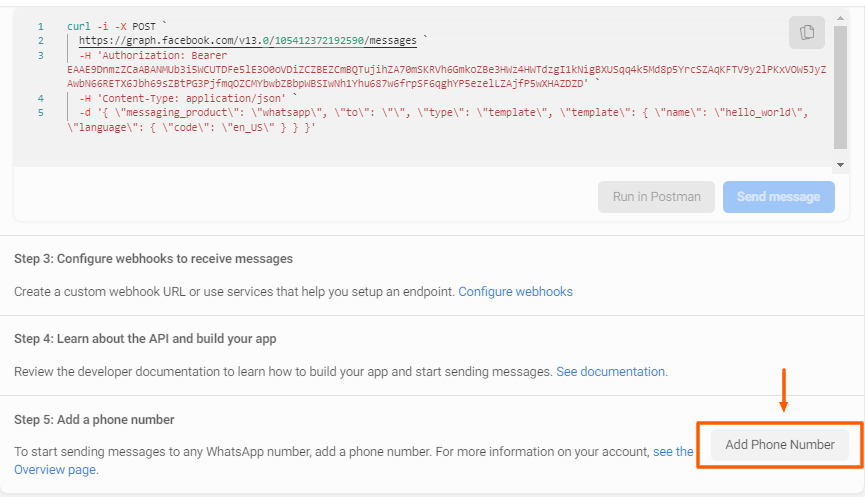Click the green phone number ID 105412372192590
This screenshot has height=497, width=865.
[319, 41]
